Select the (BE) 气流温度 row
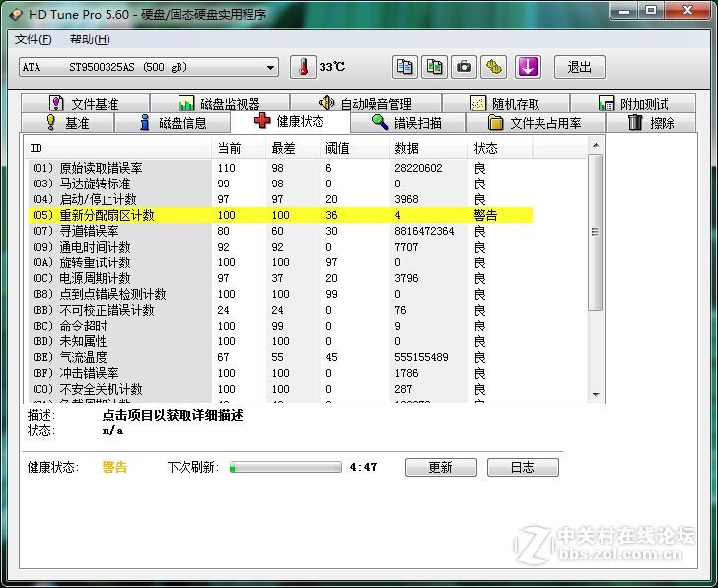The height and width of the screenshot is (588, 718). coord(280,358)
